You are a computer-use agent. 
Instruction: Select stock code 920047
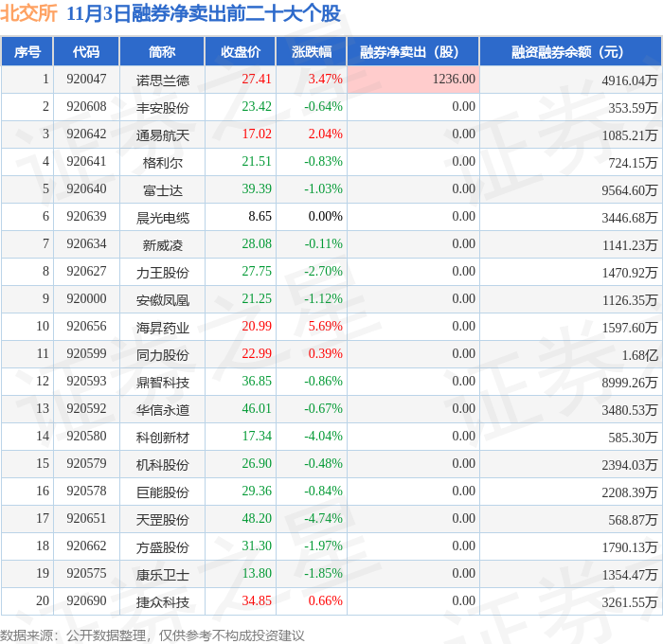[86, 79]
